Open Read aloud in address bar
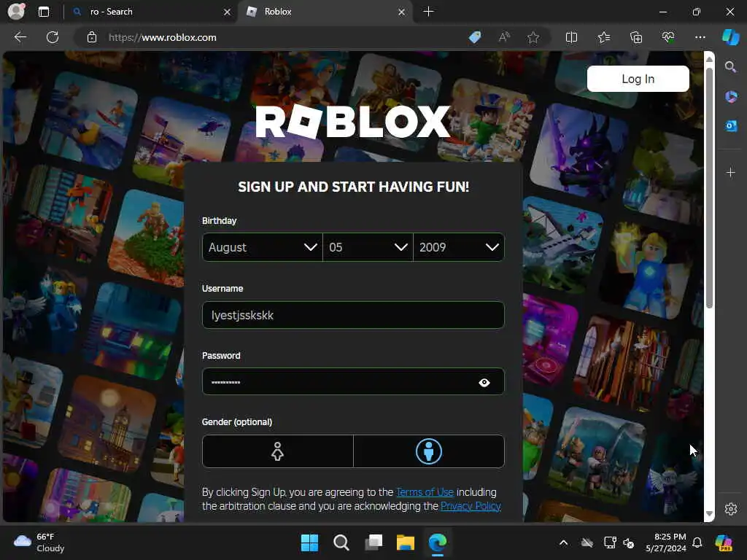747x560 pixels. (504, 37)
